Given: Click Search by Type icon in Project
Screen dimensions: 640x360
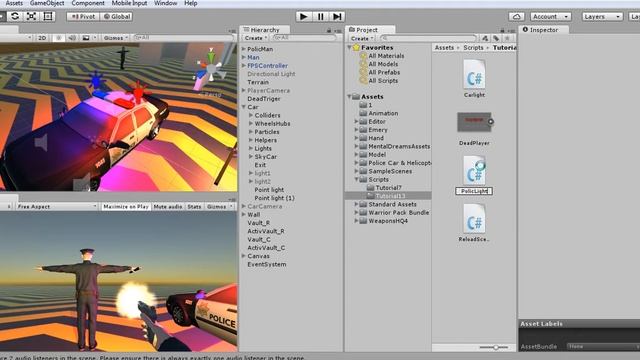Looking at the screenshot, I should click(485, 38).
